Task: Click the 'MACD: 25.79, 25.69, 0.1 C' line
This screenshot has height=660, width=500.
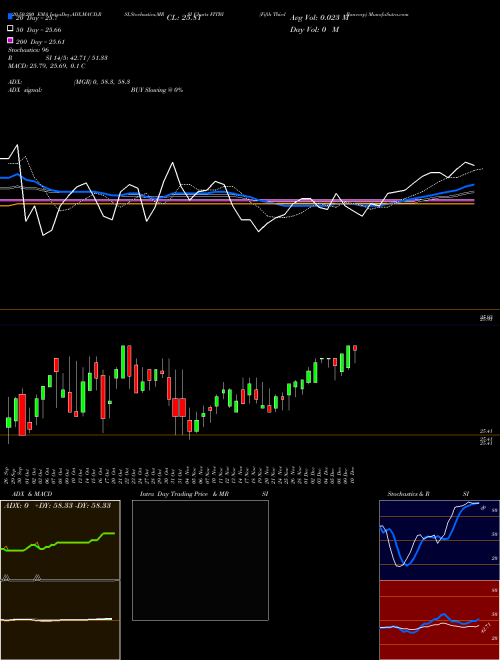Action: [47, 66]
